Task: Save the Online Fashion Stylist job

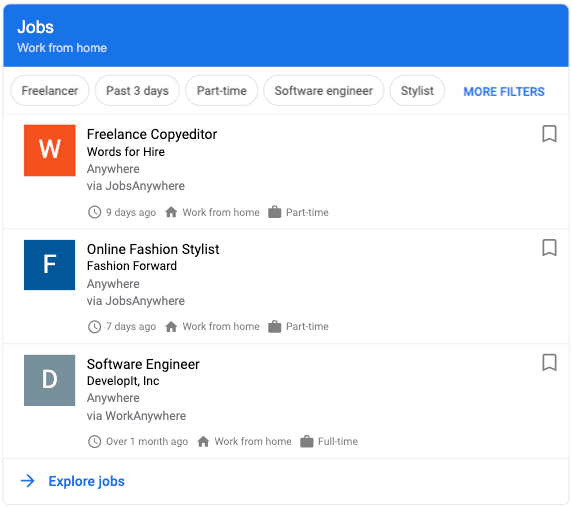Action: 549,248
